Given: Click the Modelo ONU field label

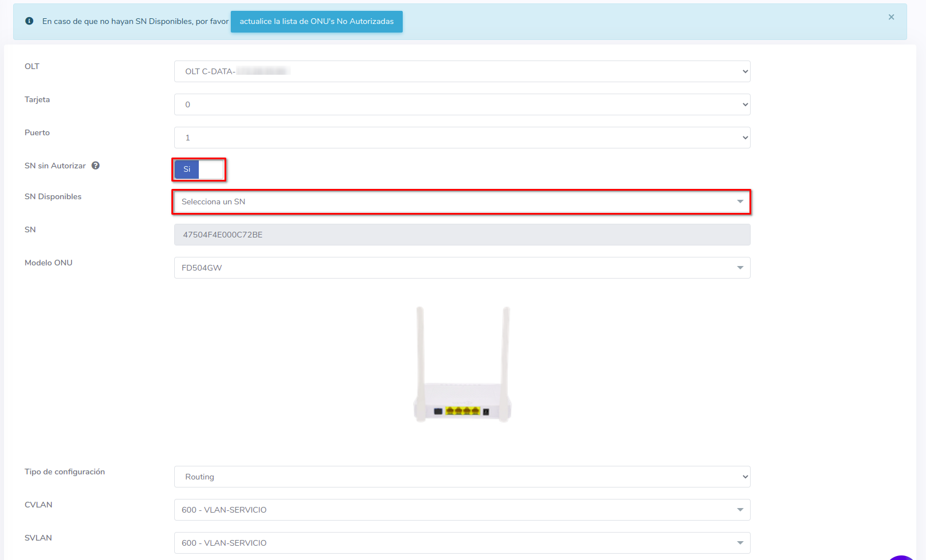Looking at the screenshot, I should coord(49,263).
